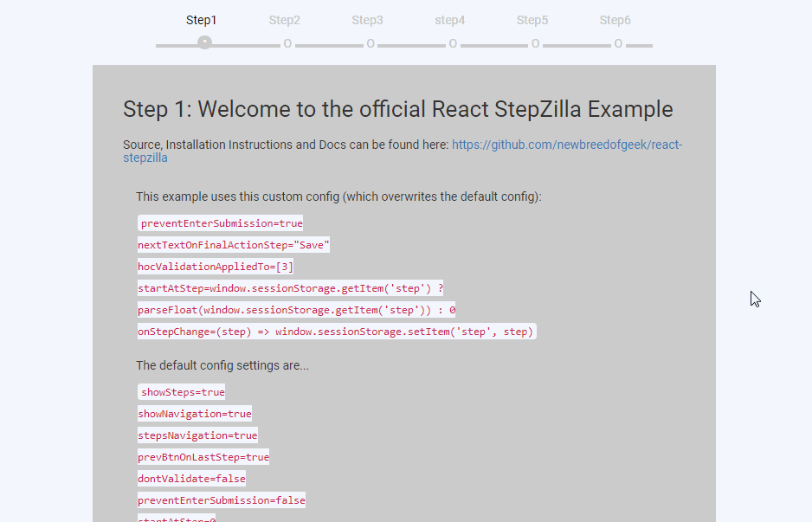Hit the circle marker under Step5
The height and width of the screenshot is (522, 812).
pos(535,44)
